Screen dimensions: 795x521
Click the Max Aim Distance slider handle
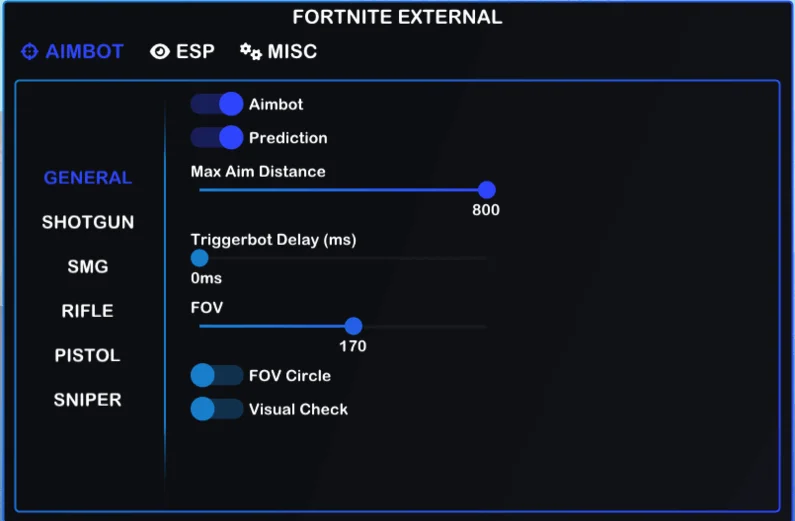tap(487, 190)
